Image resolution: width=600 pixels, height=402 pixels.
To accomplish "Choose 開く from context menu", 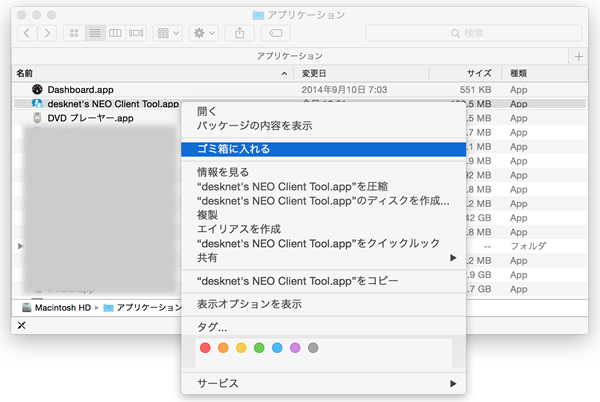I will click(323, 111).
